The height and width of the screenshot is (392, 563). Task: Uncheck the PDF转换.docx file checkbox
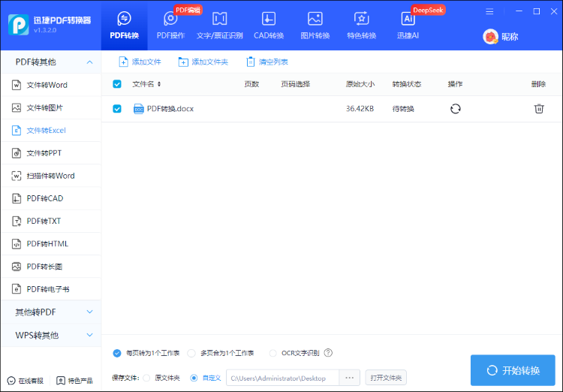tap(117, 109)
